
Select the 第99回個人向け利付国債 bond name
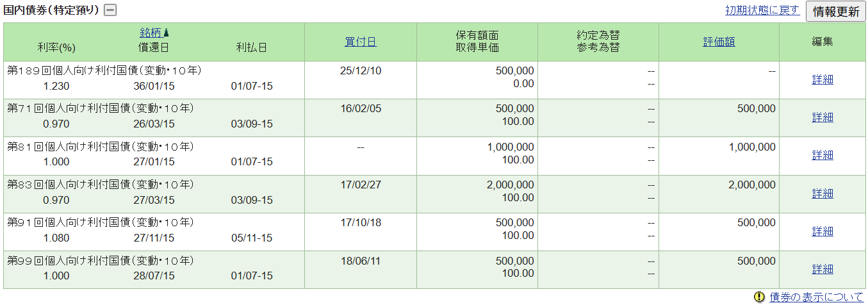click(100, 261)
